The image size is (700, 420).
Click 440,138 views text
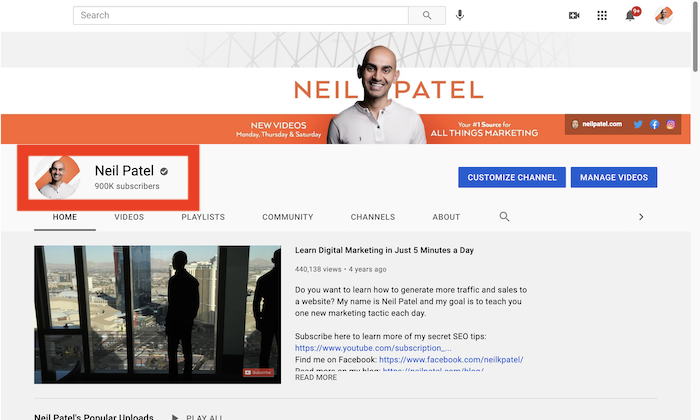pos(318,270)
